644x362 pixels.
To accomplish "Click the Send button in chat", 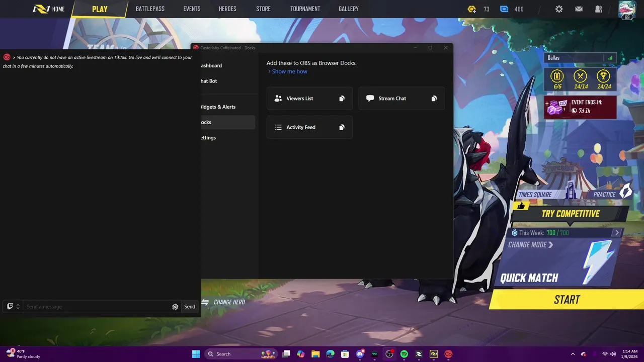I will [190, 307].
